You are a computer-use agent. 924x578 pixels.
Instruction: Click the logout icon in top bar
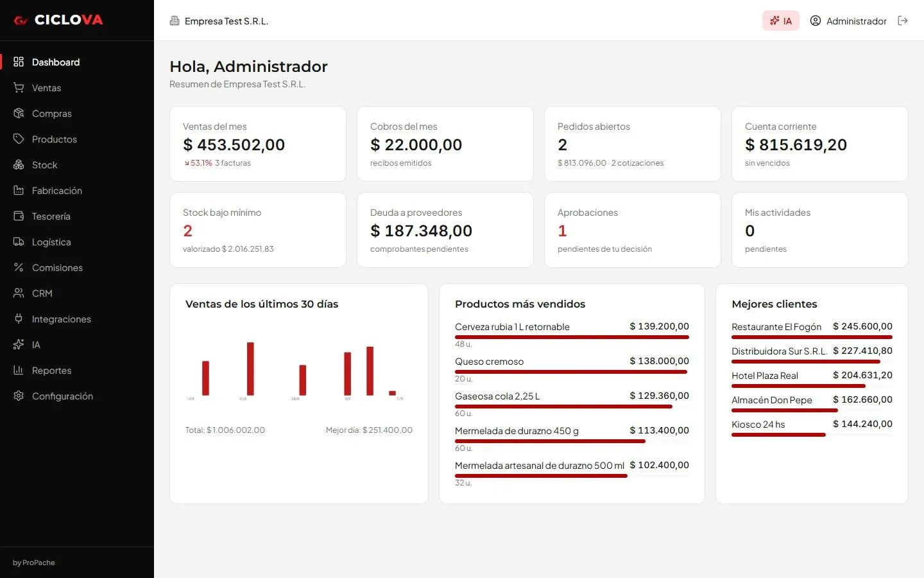tap(903, 21)
